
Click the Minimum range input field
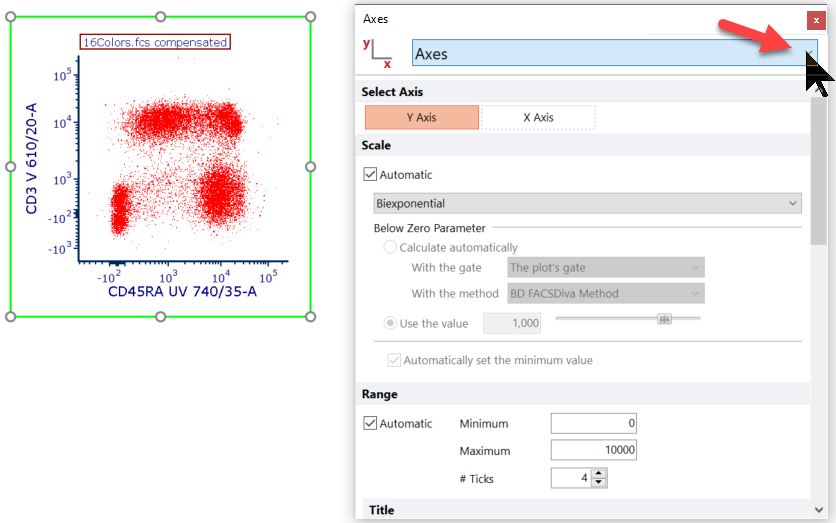593,424
